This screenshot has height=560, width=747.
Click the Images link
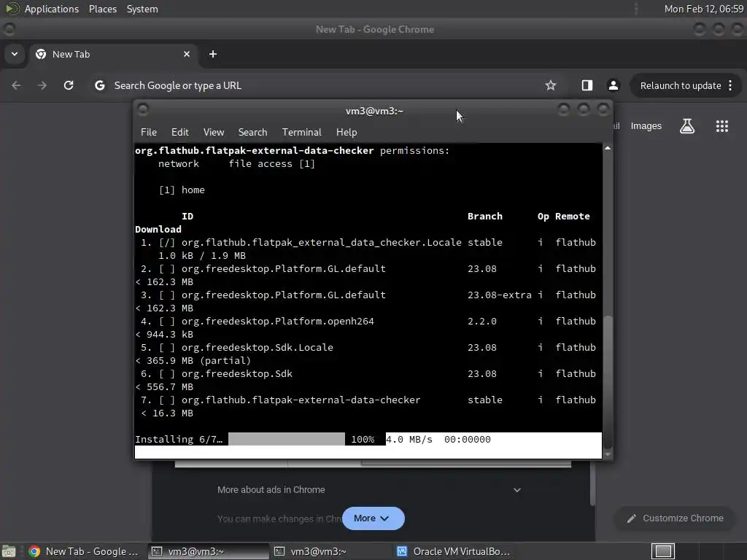(646, 126)
